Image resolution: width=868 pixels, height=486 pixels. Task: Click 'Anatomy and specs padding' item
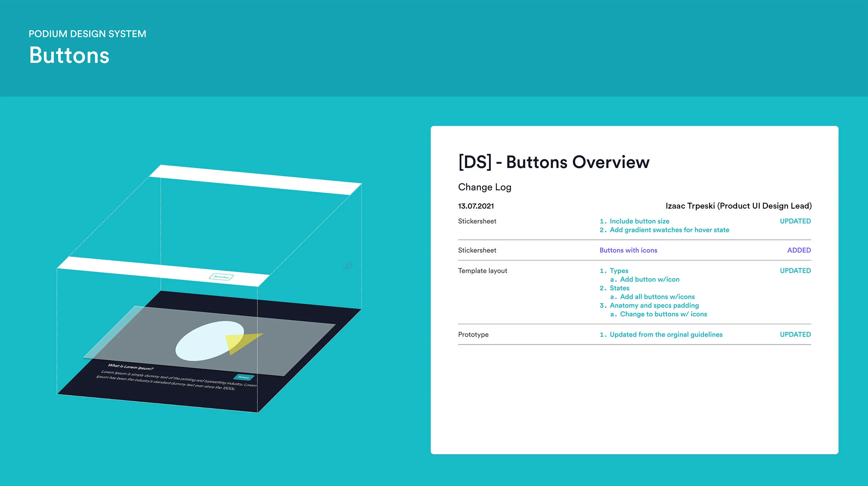tap(654, 305)
